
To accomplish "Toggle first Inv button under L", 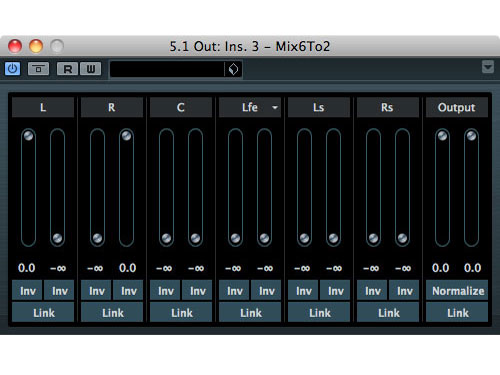I will (x=27, y=291).
